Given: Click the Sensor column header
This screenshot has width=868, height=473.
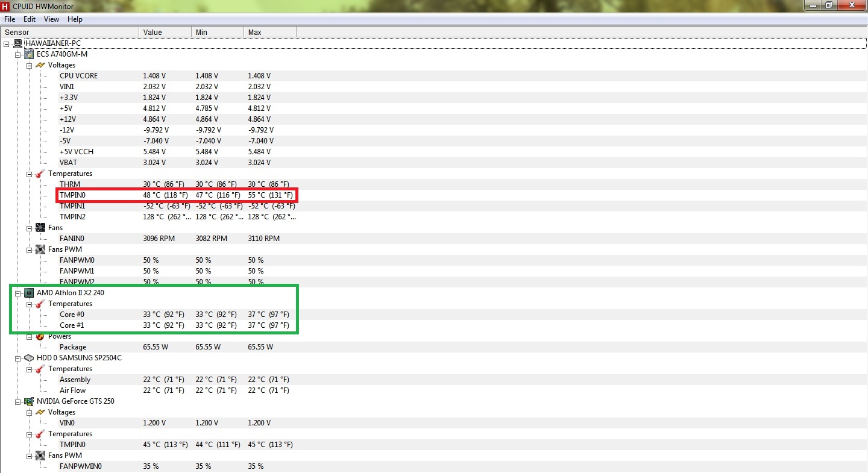Looking at the screenshot, I should pos(70,32).
